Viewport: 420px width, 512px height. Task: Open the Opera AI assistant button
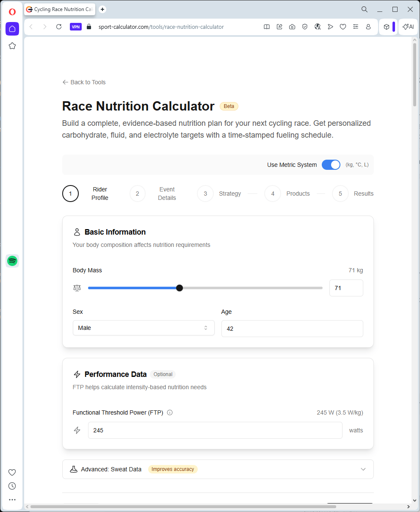point(408,27)
